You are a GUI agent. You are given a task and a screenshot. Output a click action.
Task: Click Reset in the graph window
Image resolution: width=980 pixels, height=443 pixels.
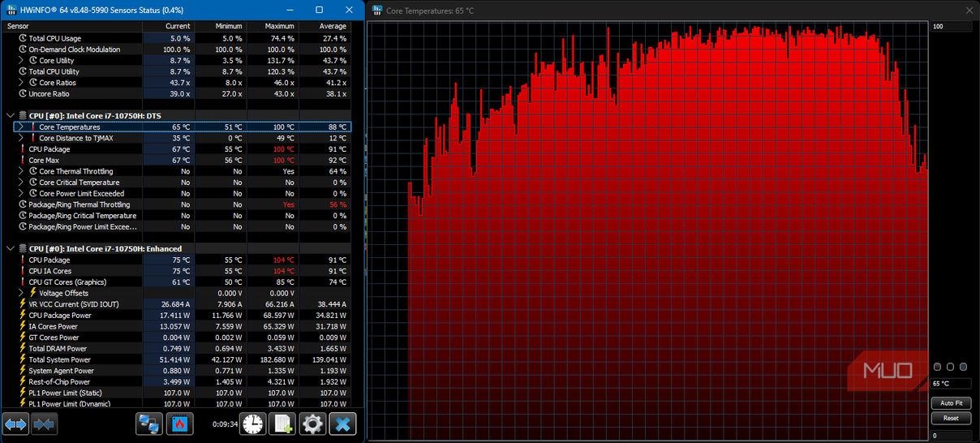(952, 419)
